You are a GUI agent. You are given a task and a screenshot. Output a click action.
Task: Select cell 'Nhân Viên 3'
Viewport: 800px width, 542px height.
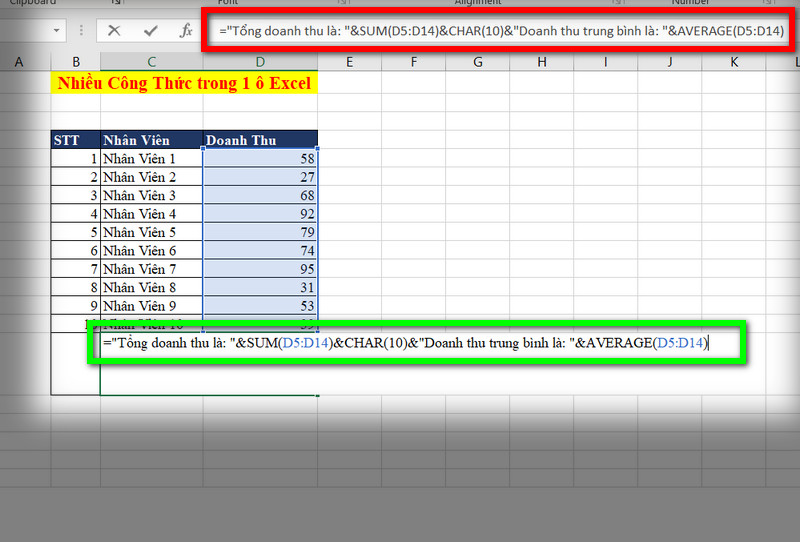point(152,195)
